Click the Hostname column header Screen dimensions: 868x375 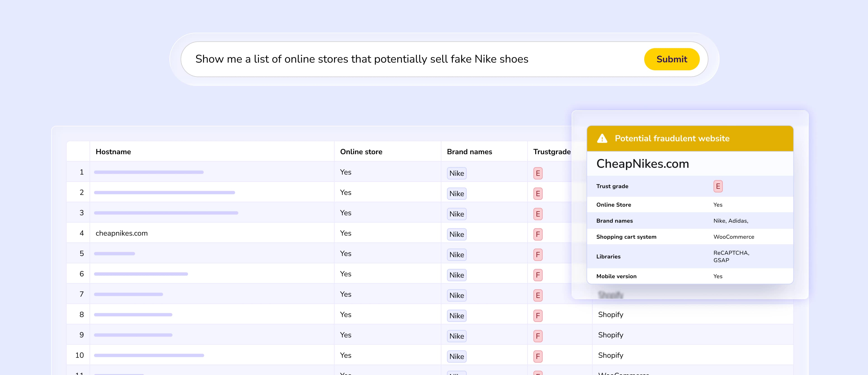point(113,152)
